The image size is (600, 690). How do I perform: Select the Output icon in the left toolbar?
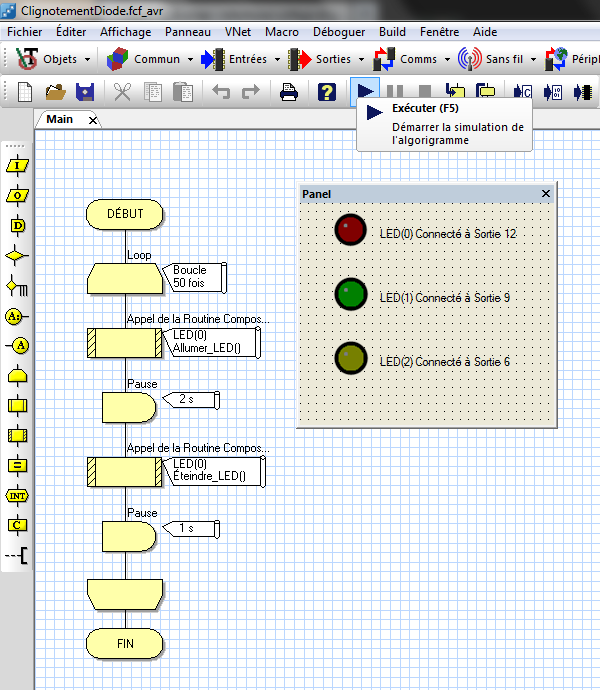17,195
